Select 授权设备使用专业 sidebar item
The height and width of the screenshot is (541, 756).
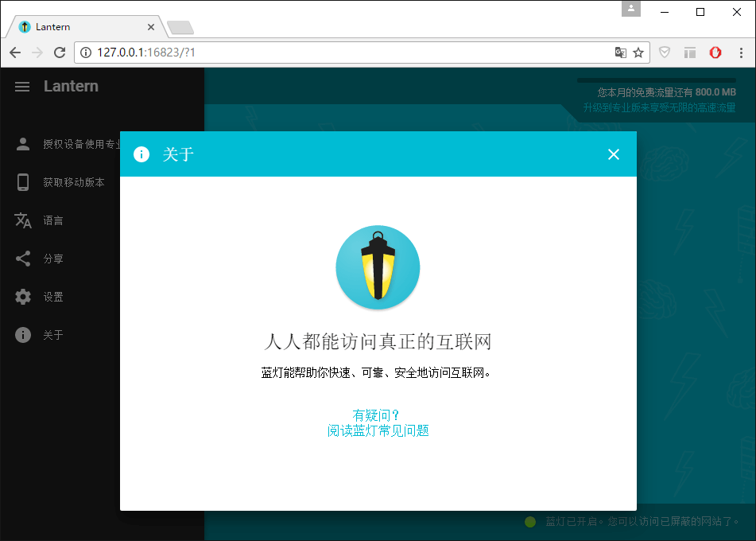coord(68,144)
